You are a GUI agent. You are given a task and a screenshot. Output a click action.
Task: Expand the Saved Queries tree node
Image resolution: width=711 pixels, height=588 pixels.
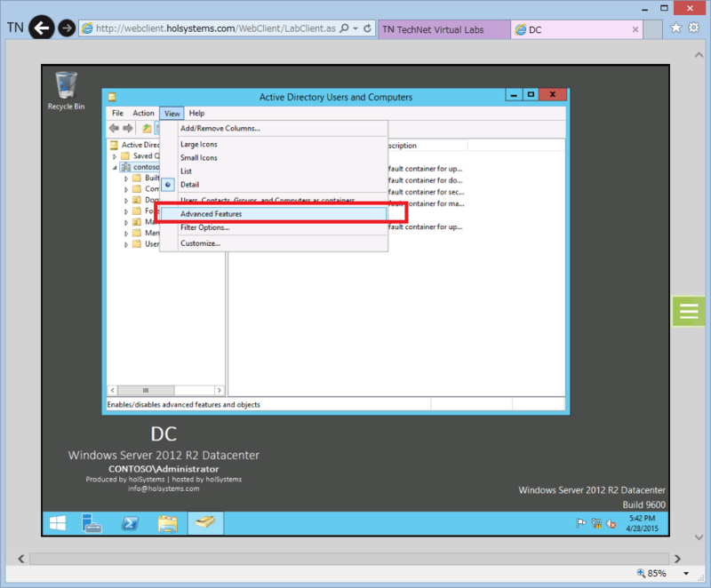(x=115, y=156)
